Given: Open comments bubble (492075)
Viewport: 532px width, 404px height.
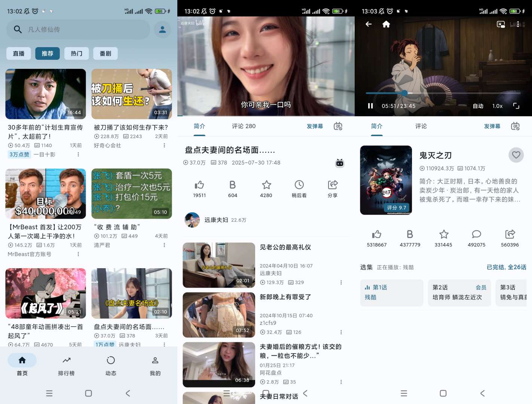Looking at the screenshot, I should 477,238.
